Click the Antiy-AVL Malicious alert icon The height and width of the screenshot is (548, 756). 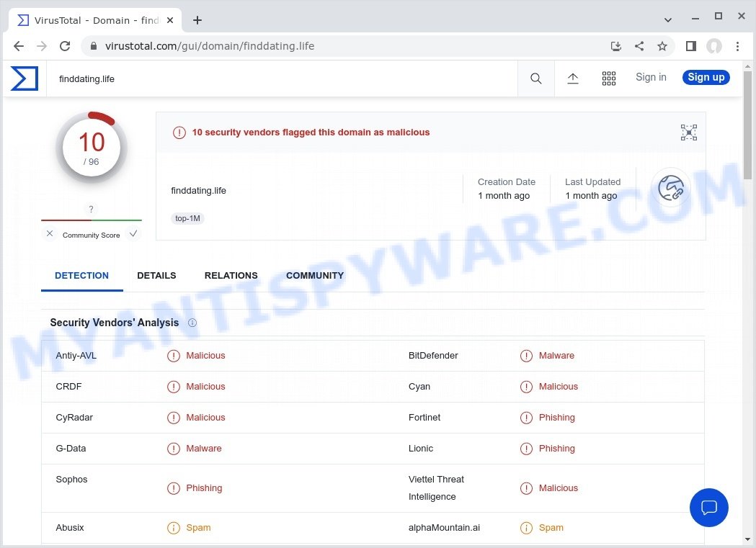click(173, 356)
